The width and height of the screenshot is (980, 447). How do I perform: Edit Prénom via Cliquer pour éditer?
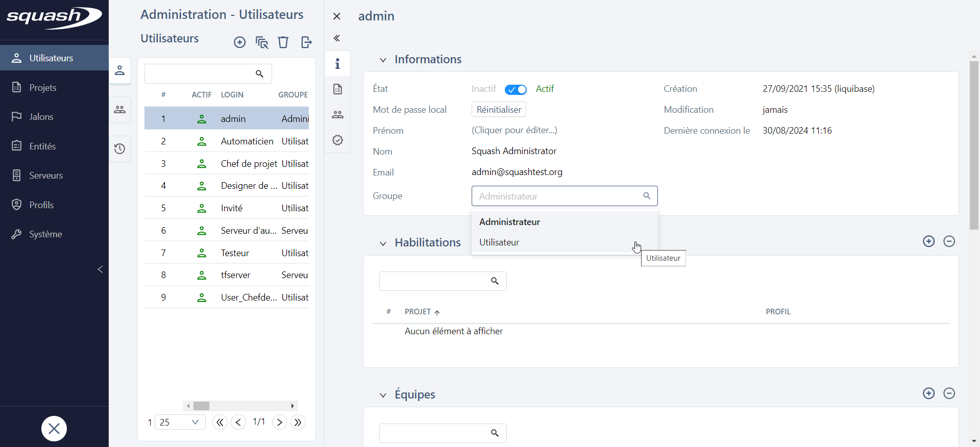pos(514,130)
